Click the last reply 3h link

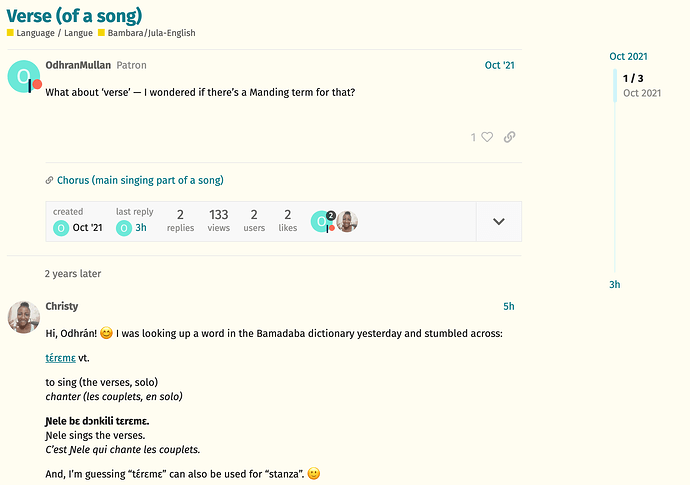click(141, 228)
